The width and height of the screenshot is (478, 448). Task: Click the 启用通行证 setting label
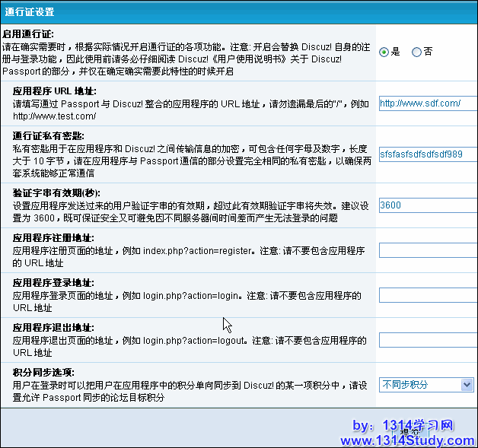(28, 34)
